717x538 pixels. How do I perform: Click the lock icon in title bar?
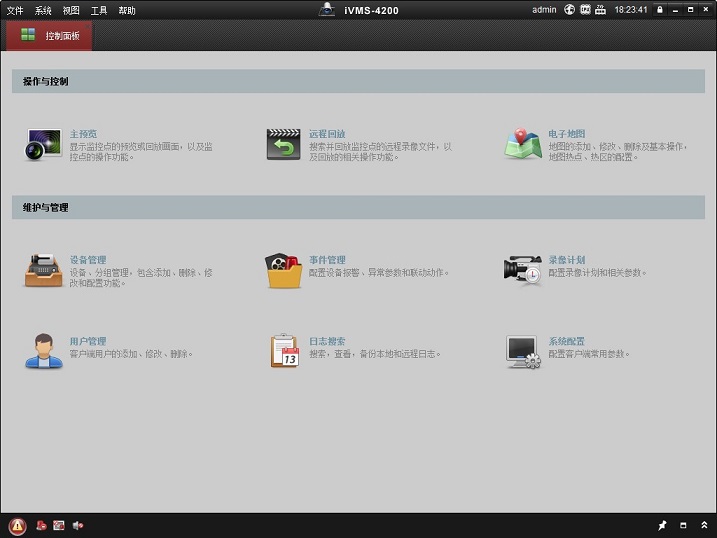click(x=660, y=10)
